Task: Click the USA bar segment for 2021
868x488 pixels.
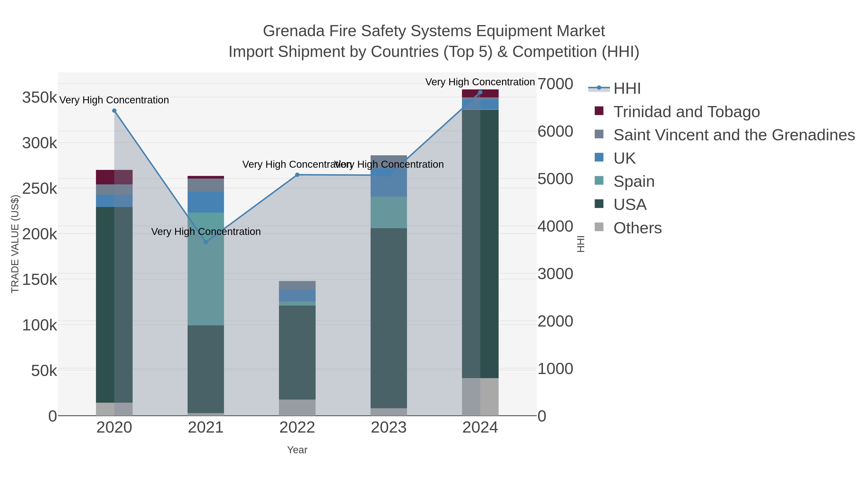Action: tap(206, 369)
